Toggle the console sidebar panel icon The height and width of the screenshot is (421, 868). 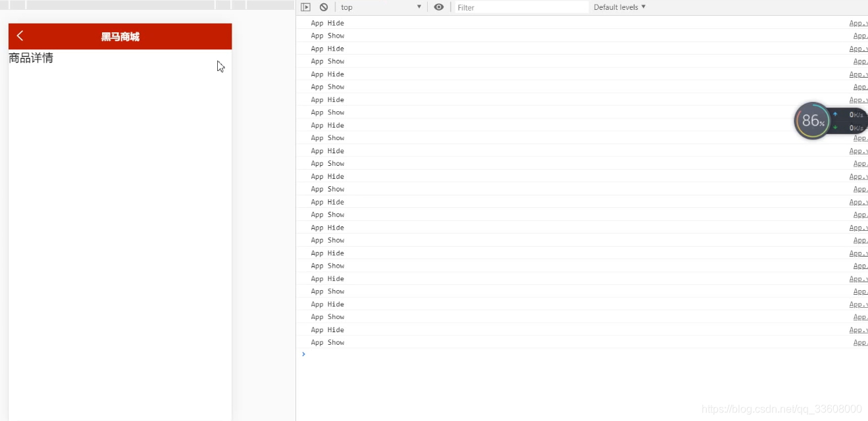[305, 7]
